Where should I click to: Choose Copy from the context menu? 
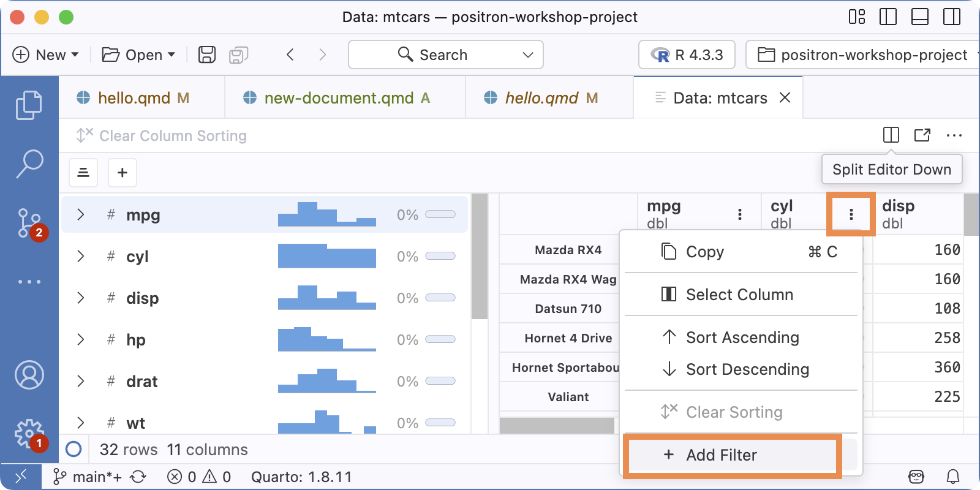pos(741,252)
